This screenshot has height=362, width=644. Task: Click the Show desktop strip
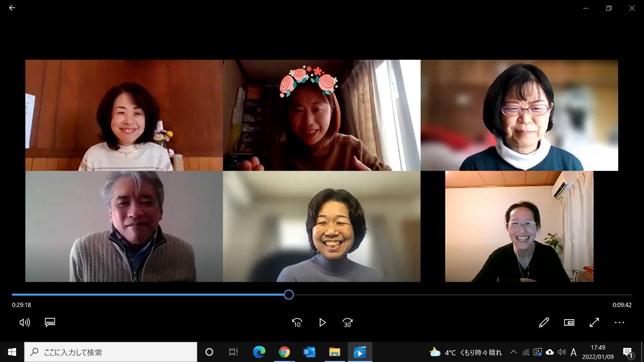(x=642, y=352)
